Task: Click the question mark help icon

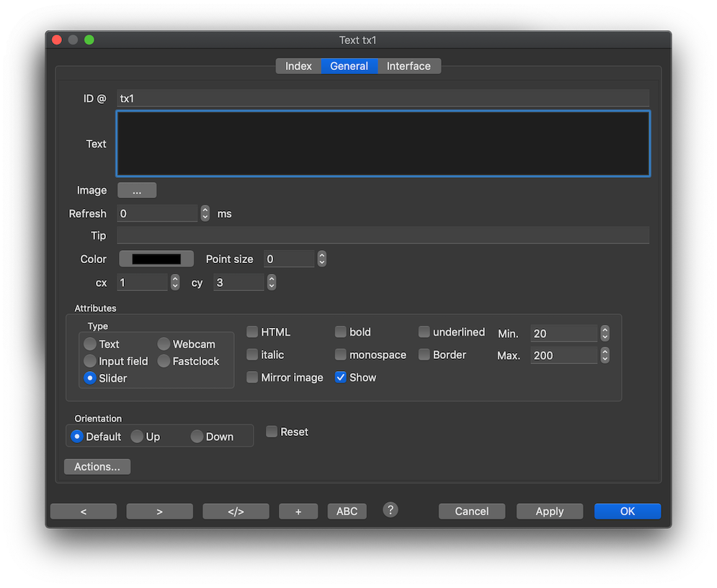Action: pyautogui.click(x=391, y=510)
